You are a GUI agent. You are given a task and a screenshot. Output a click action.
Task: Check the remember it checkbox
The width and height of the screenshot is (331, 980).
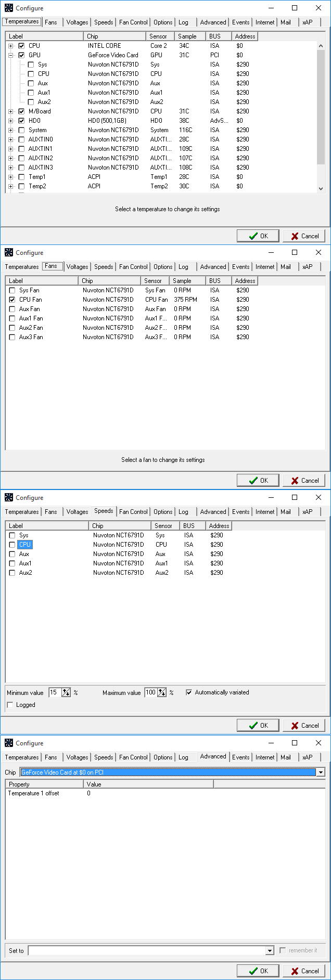tap(283, 950)
